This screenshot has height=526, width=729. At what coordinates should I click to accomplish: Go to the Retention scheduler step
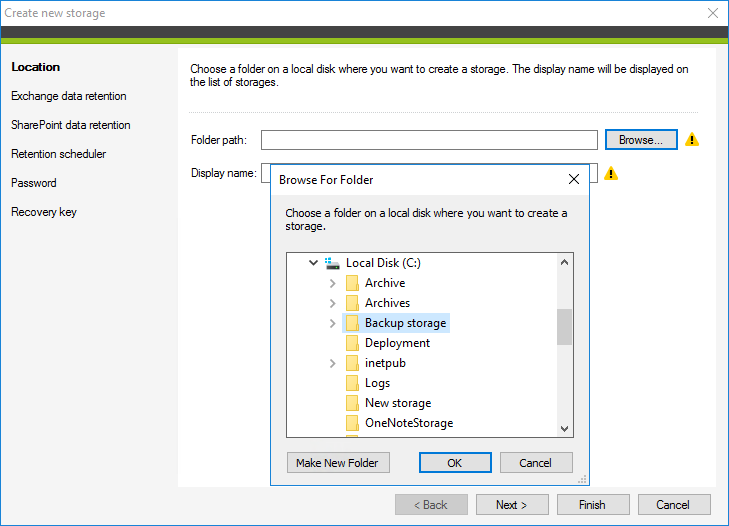[58, 154]
